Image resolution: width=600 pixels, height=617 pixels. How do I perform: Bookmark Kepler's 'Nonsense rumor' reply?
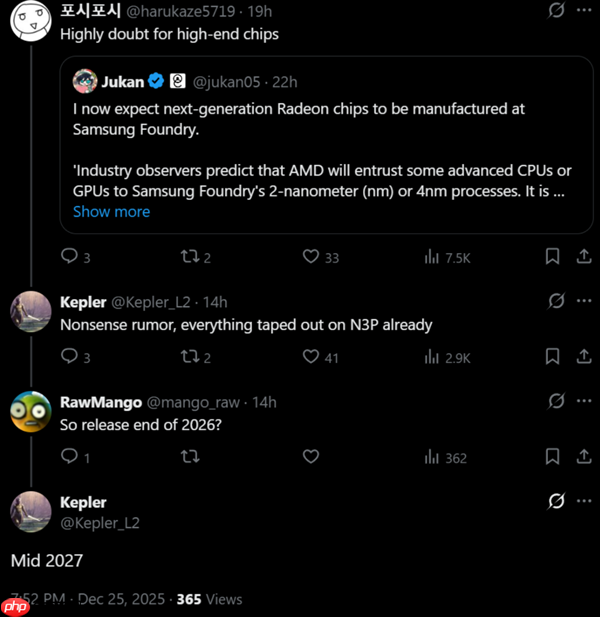click(x=552, y=357)
